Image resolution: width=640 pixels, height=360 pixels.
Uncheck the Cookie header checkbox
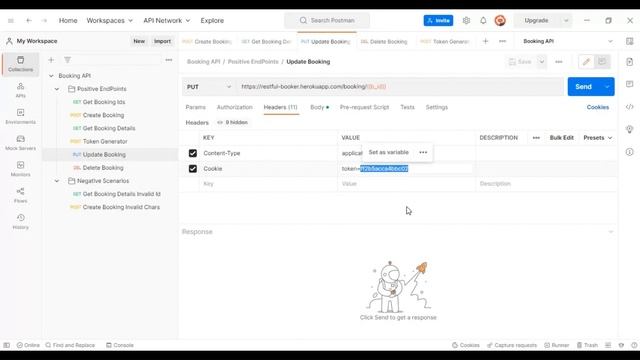[x=193, y=169]
